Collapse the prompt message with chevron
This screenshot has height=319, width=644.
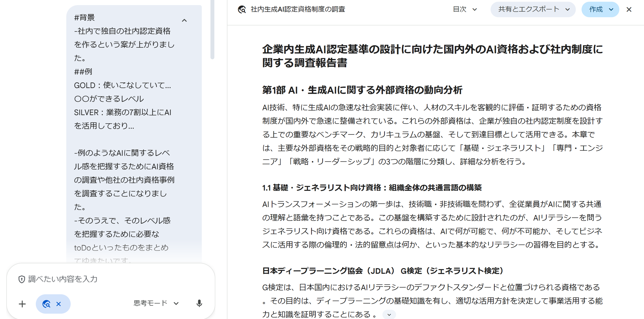coord(184,20)
